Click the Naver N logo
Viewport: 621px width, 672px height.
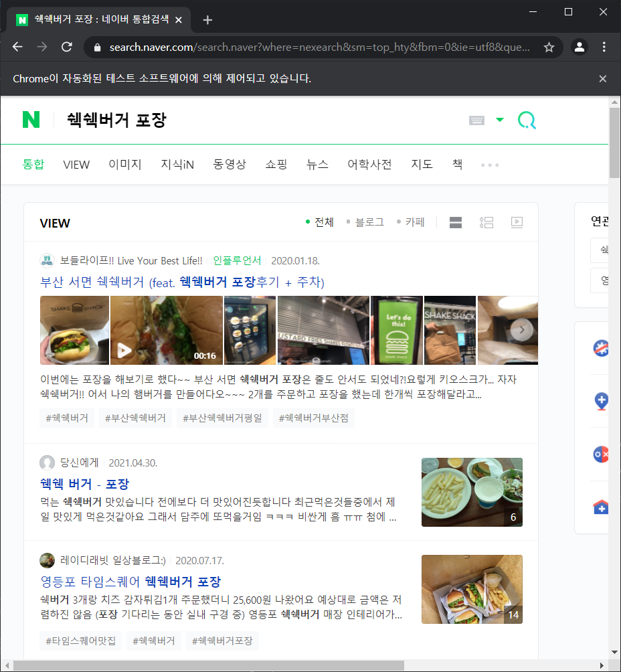click(x=31, y=120)
